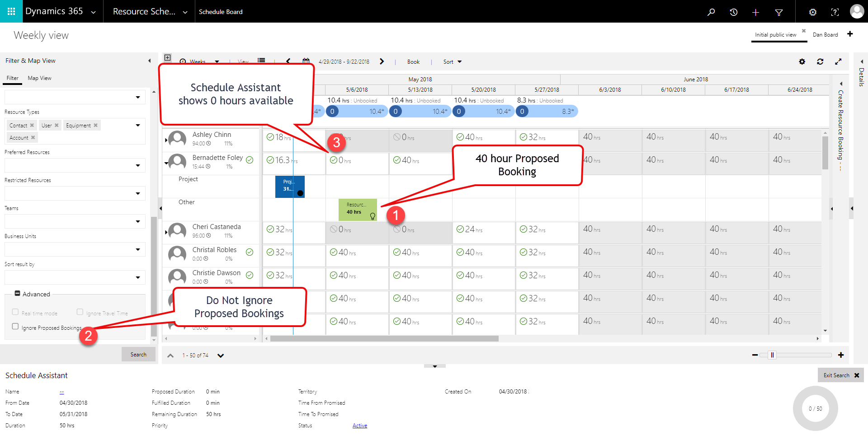Screen dimensions: 868x440
Task: Switch to list view using the list icon
Action: coord(261,61)
